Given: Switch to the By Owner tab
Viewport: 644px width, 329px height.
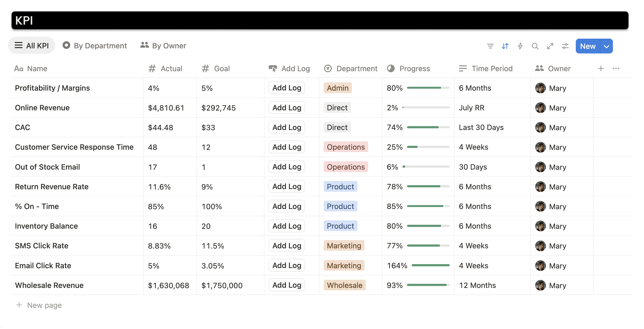Looking at the screenshot, I should tap(163, 45).
